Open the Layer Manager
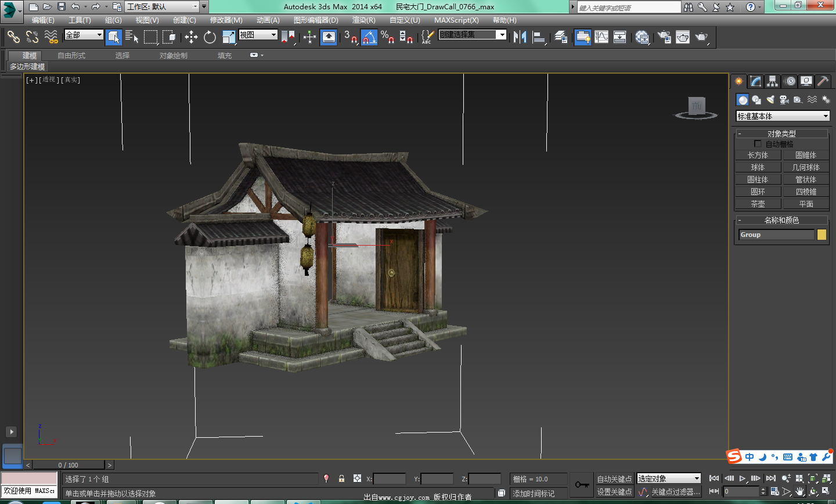Image resolution: width=836 pixels, height=504 pixels. click(561, 37)
